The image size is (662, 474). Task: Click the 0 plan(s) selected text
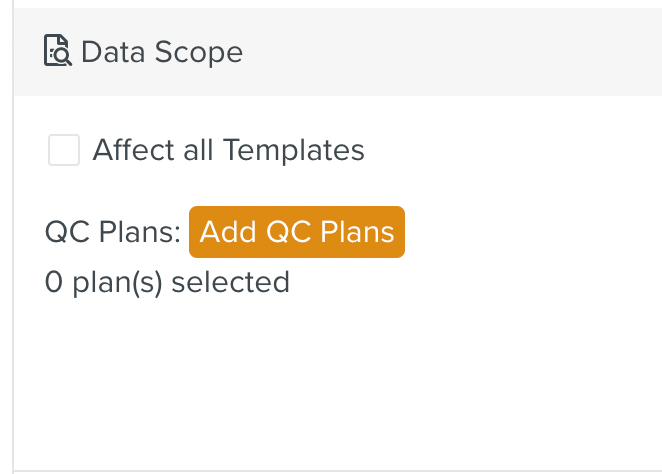pyautogui.click(x=167, y=282)
